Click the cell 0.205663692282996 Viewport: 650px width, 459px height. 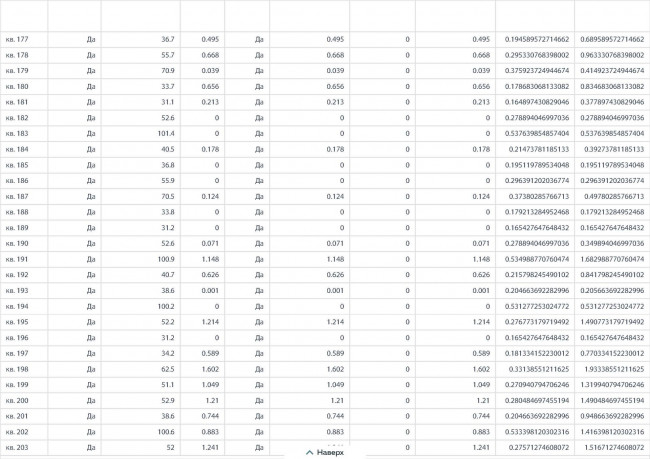click(612, 291)
